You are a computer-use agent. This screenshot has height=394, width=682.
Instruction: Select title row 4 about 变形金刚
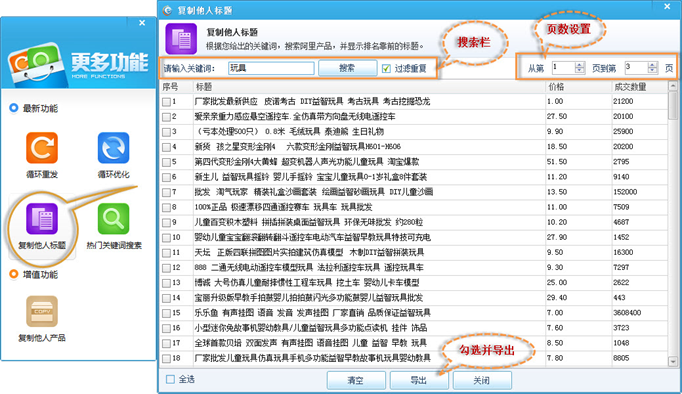coord(298,147)
